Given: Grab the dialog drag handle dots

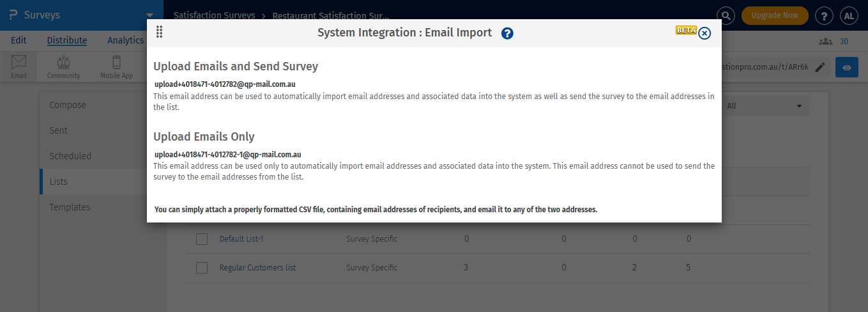Looking at the screenshot, I should point(159,32).
